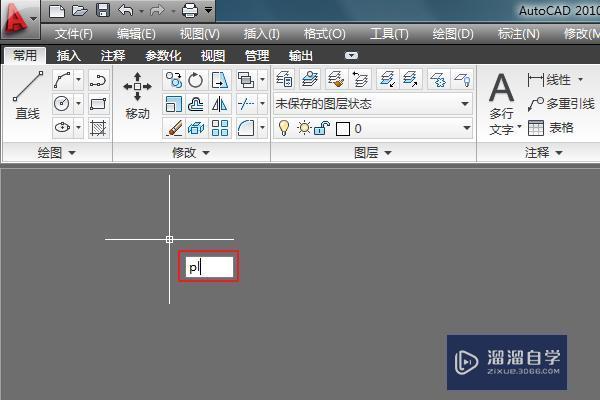Open a file via quick access toolbar
This screenshot has width=600, height=400.
click(x=80, y=11)
